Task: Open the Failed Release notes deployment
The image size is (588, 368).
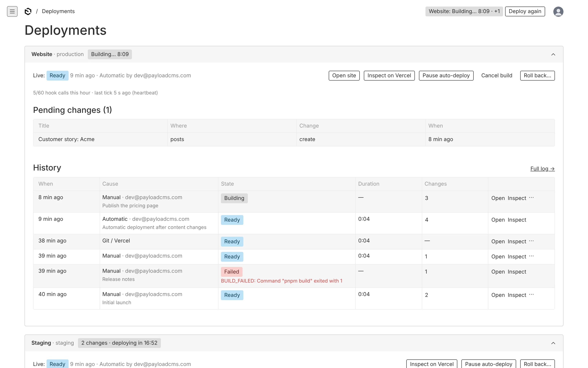Action: pos(498,272)
